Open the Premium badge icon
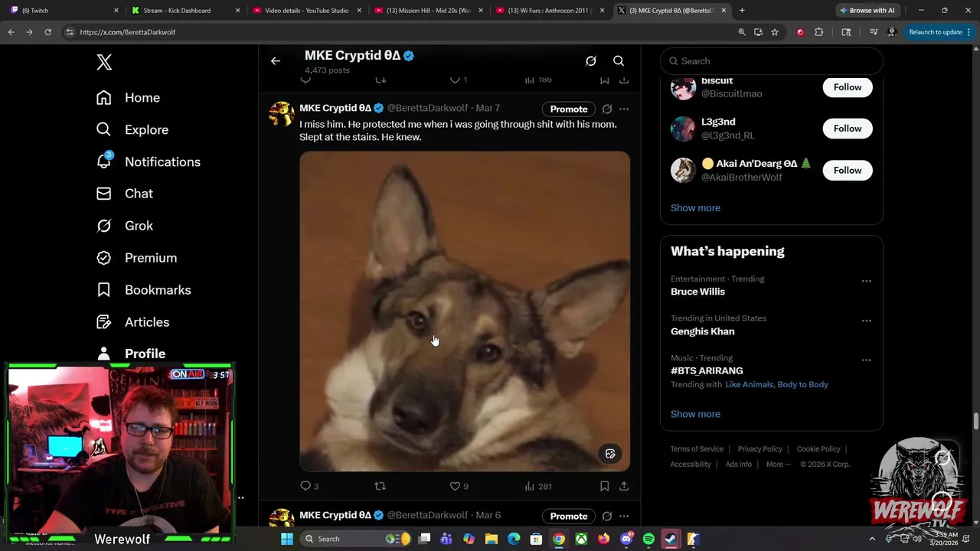Viewport: 980px width, 551px height. (104, 258)
